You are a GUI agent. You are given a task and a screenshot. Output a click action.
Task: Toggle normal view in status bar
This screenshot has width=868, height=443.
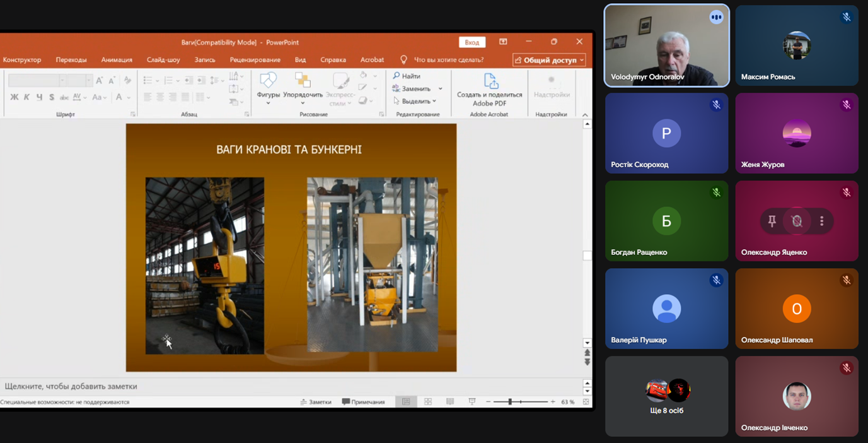pyautogui.click(x=406, y=402)
